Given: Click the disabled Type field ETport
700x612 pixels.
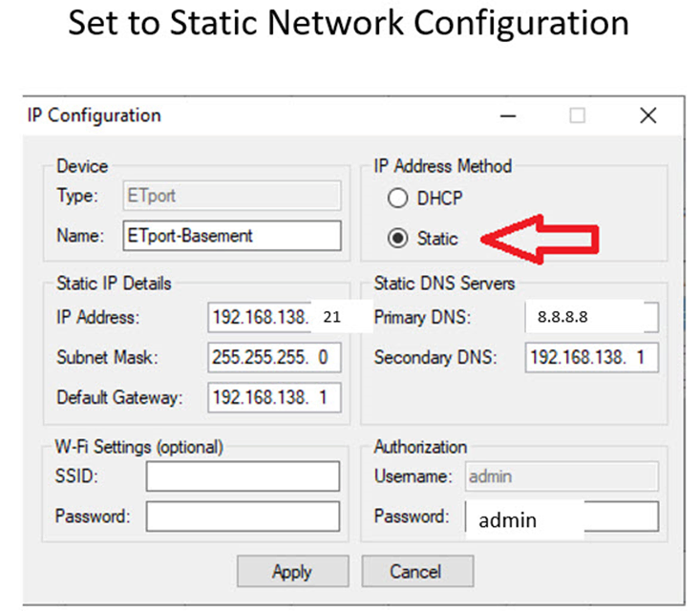Looking at the screenshot, I should [232, 196].
